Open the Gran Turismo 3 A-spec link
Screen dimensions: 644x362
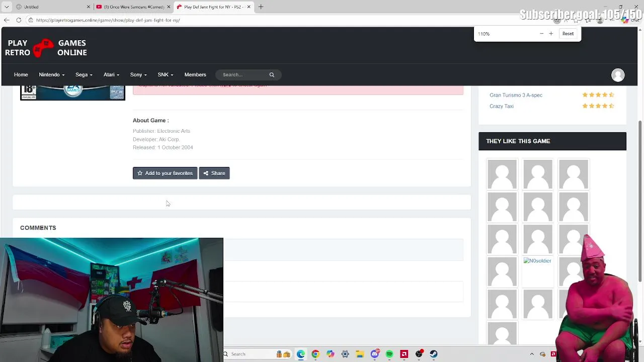click(x=516, y=95)
